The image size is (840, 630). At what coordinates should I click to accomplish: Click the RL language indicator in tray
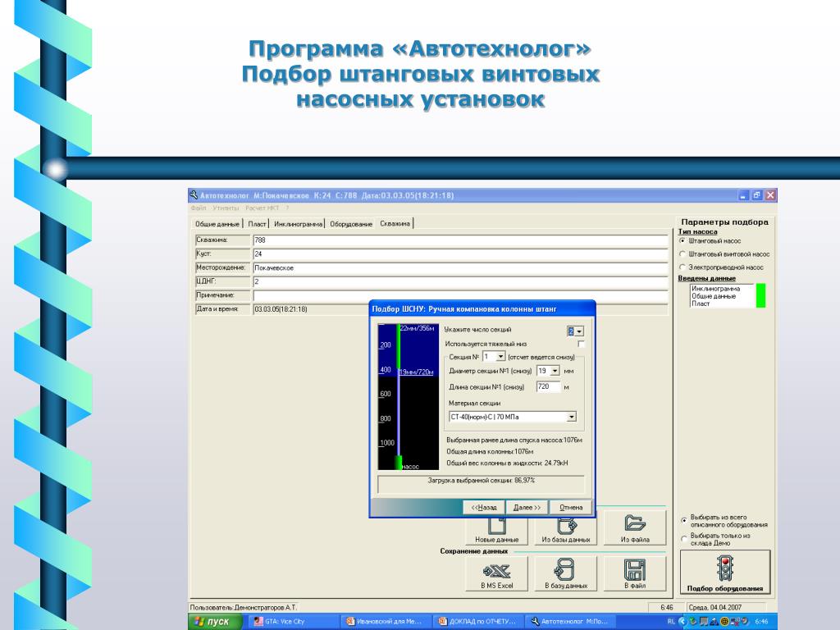(671, 622)
